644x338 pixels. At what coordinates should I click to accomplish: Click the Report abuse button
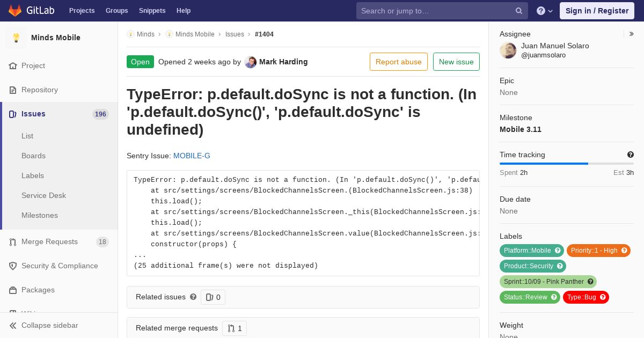[x=399, y=62]
